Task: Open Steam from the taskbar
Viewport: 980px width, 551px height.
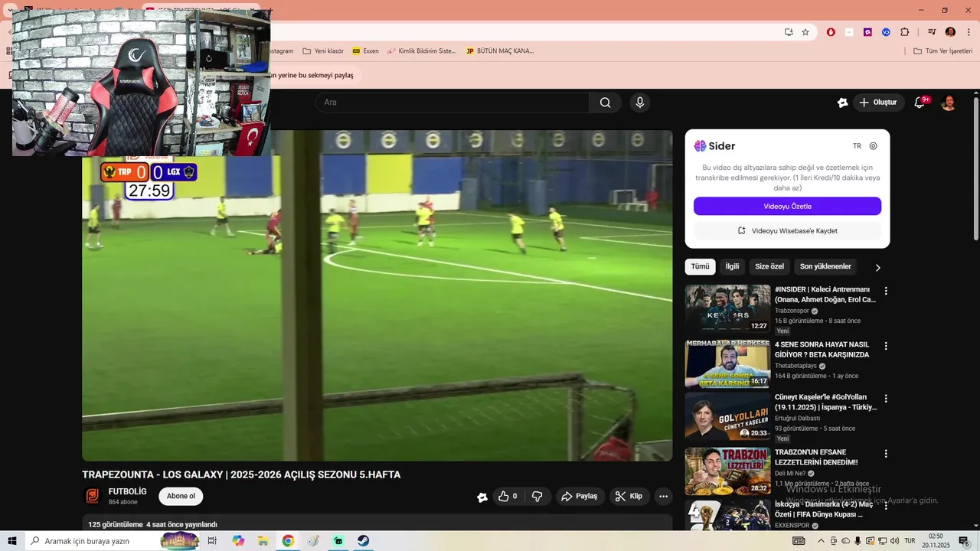Action: click(x=363, y=541)
